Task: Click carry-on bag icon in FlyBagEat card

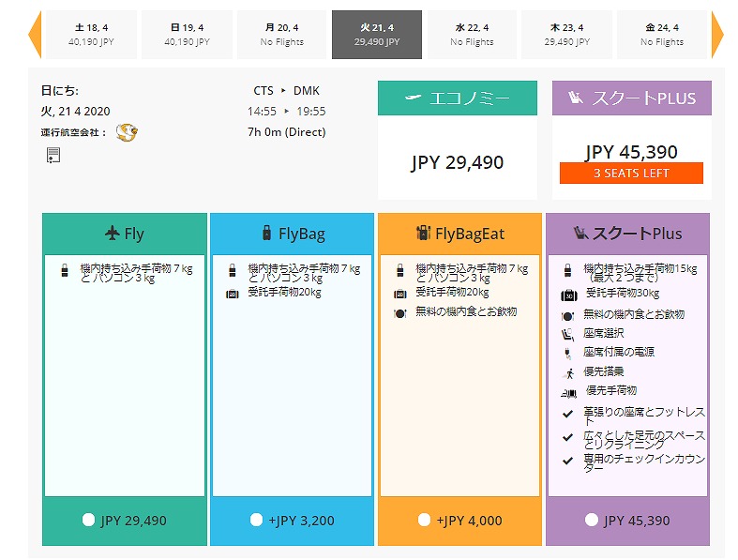Action: coord(400,270)
